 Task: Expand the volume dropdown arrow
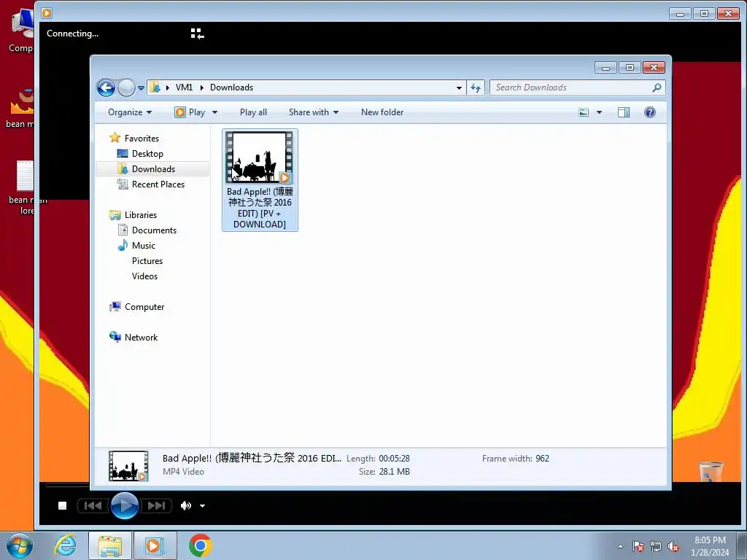click(203, 506)
